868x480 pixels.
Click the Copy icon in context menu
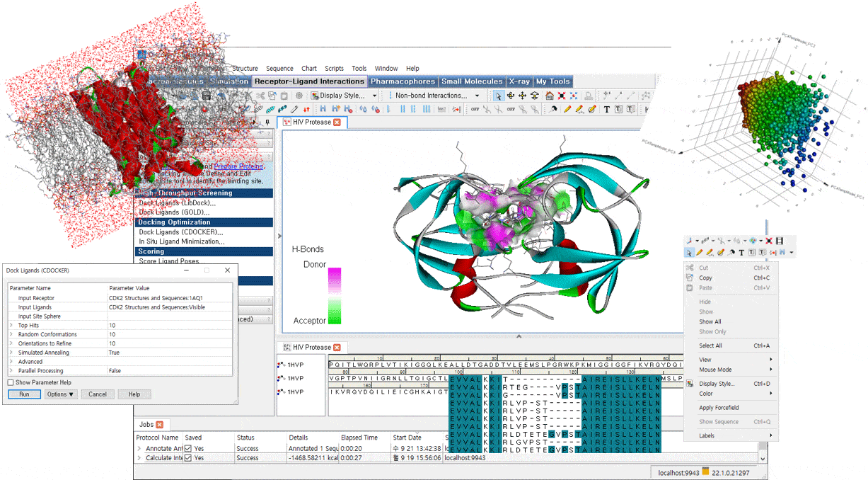coord(690,278)
